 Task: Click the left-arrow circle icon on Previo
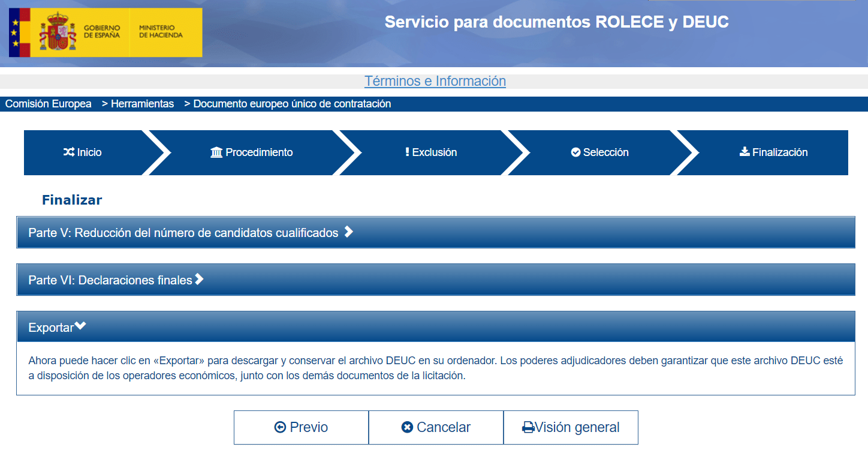(x=280, y=427)
